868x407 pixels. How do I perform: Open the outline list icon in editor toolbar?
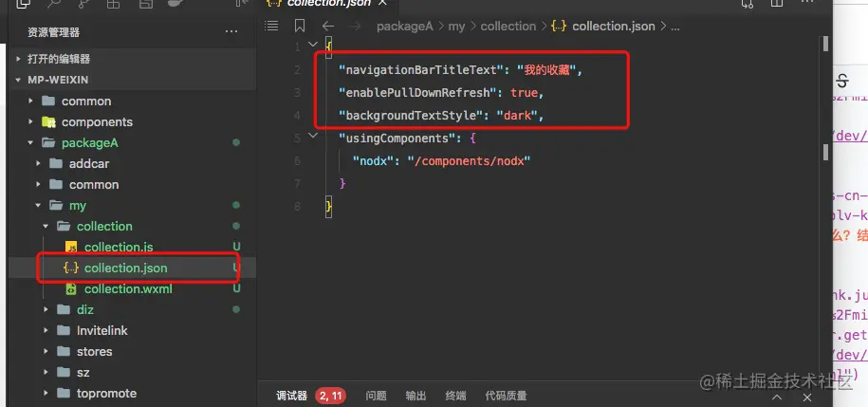(271, 26)
